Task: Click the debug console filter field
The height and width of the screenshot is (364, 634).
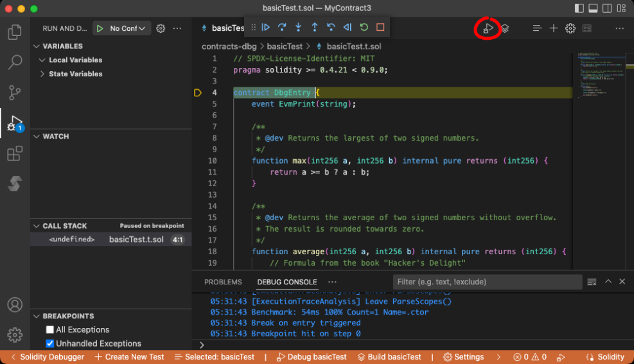Action: pos(487,282)
